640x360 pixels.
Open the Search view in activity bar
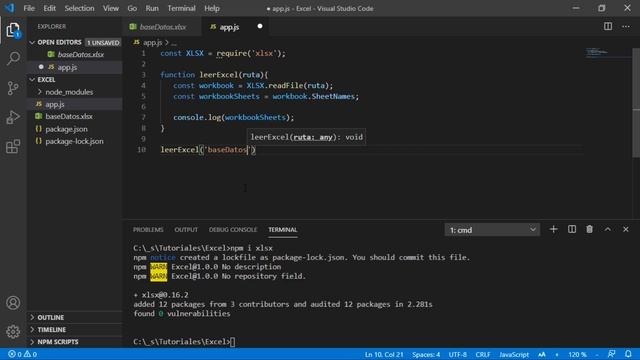(x=13, y=58)
